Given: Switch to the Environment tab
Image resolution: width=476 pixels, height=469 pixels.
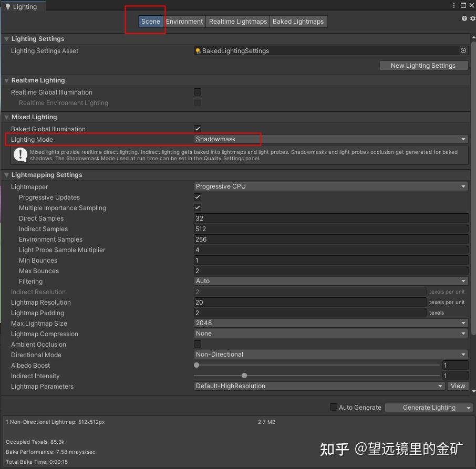Looking at the screenshot, I should 184,22.
